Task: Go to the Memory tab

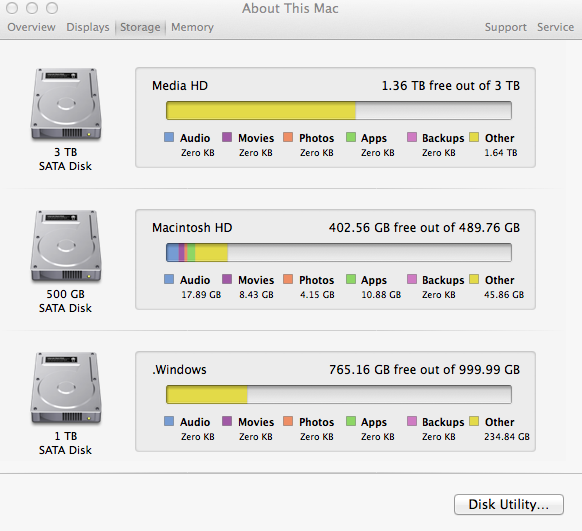Action: coord(192,27)
